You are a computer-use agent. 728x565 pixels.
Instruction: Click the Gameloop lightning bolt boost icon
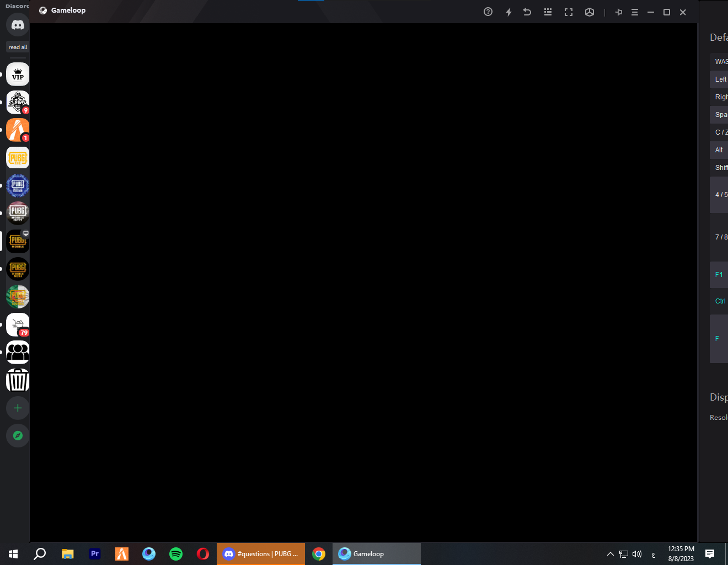508,12
